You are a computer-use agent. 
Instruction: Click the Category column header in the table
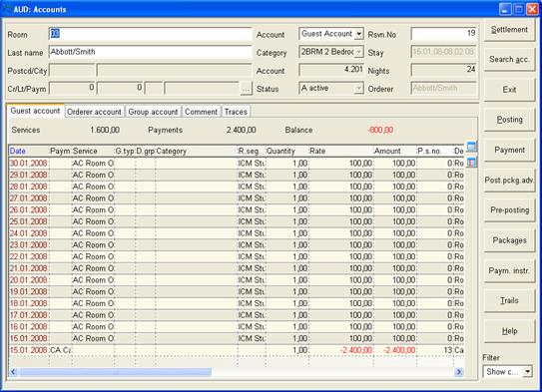197,152
